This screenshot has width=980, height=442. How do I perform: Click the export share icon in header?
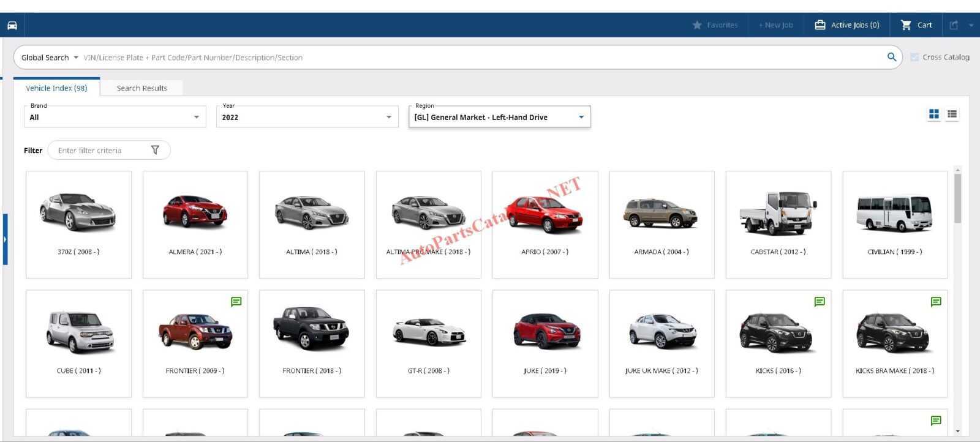click(x=954, y=25)
